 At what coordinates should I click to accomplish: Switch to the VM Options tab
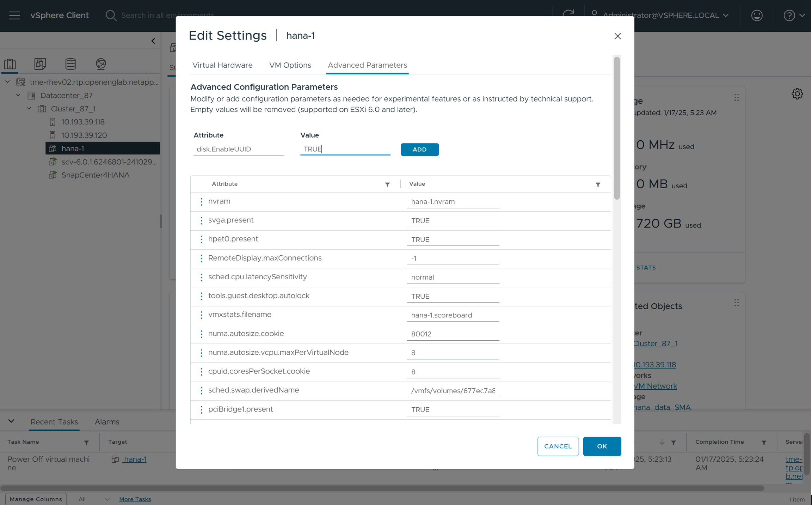coord(290,65)
